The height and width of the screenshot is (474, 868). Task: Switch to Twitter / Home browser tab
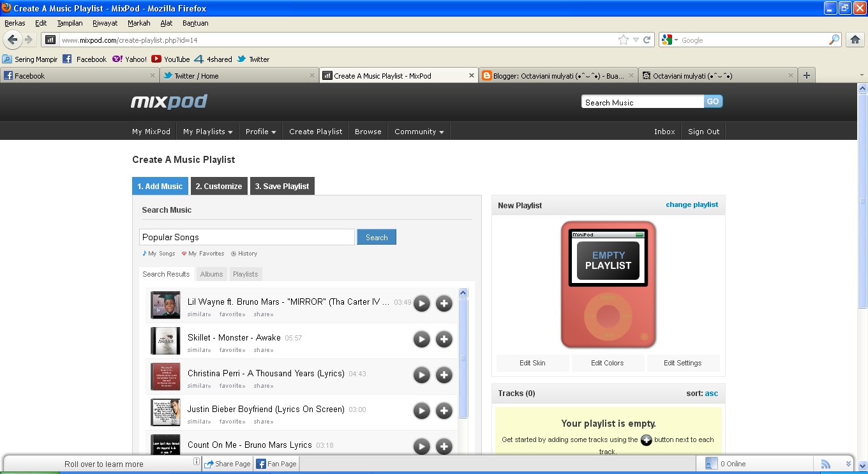click(x=239, y=75)
